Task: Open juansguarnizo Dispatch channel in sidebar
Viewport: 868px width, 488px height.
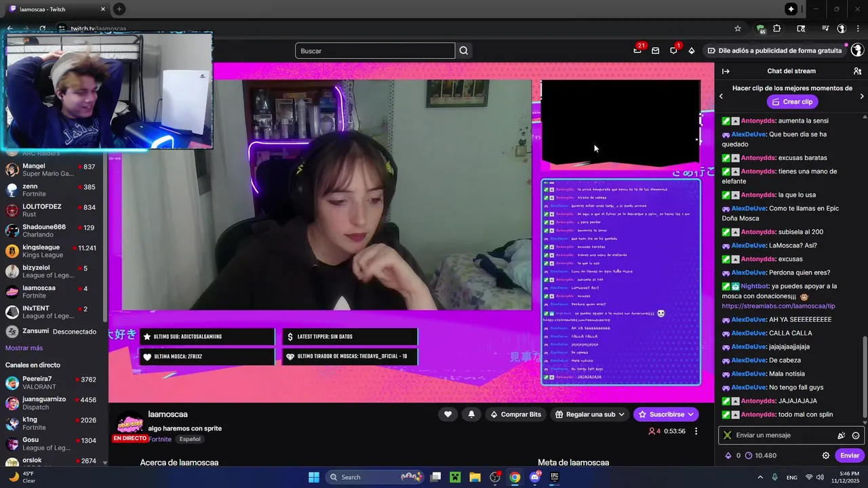Action: (x=52, y=403)
